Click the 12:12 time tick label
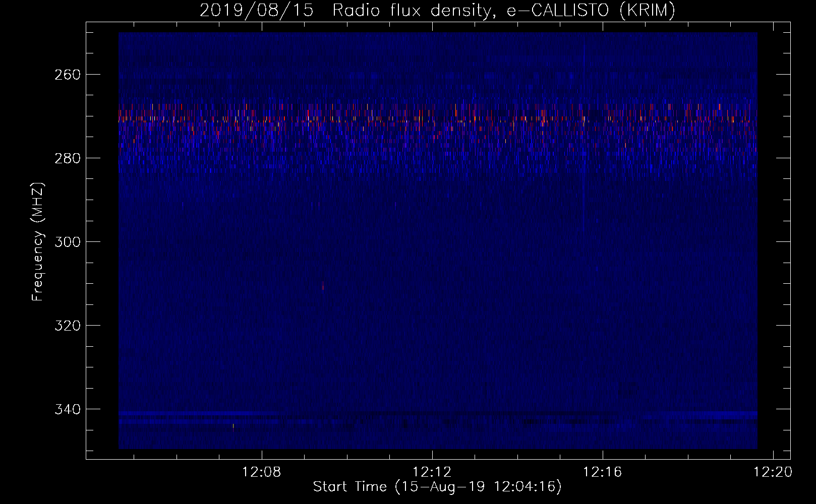 point(432,472)
